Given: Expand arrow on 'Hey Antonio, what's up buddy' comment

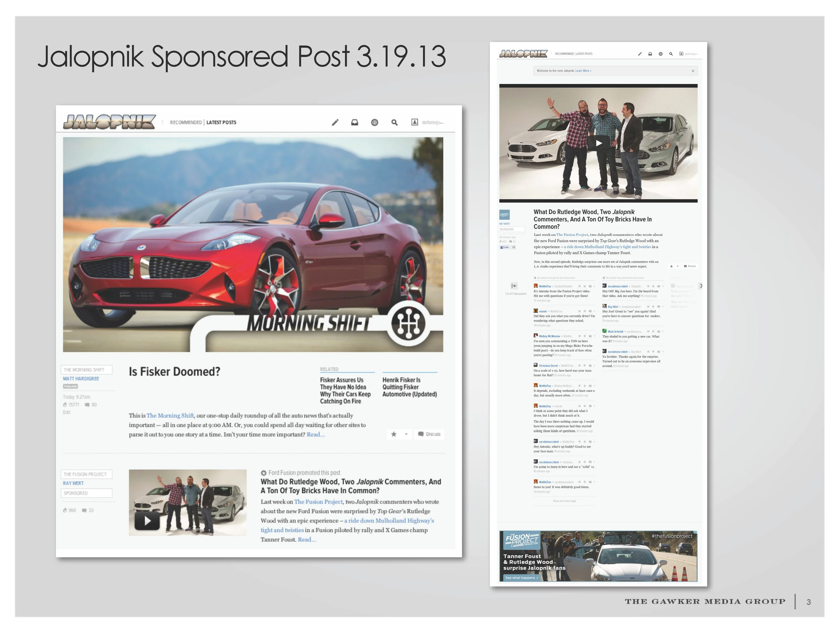Looking at the screenshot, I should [594, 442].
